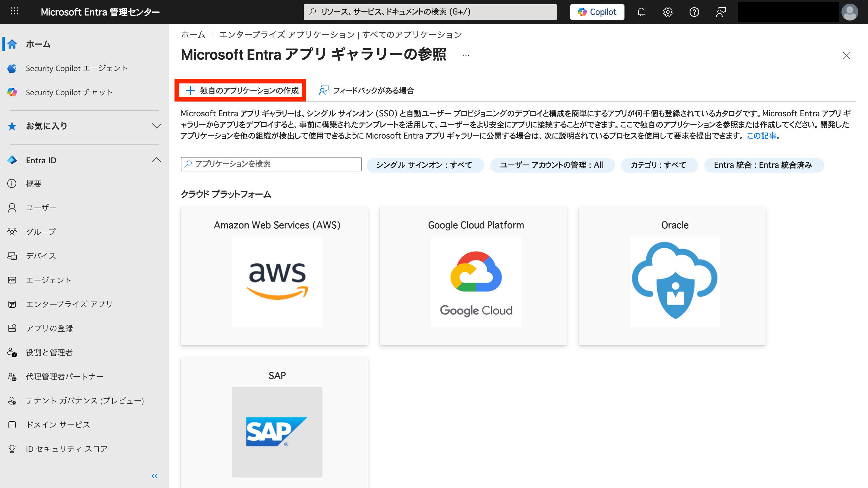Click the アプリの登録 grid icon
This screenshot has height=488, width=868.
(12, 328)
